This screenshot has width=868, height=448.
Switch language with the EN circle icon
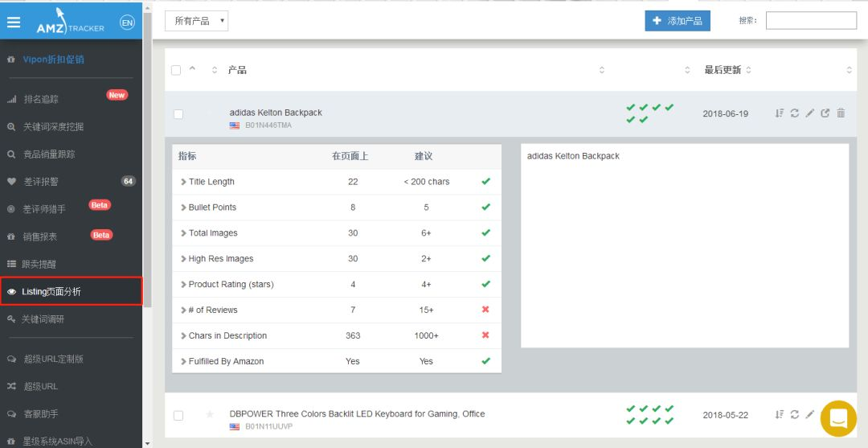(127, 23)
